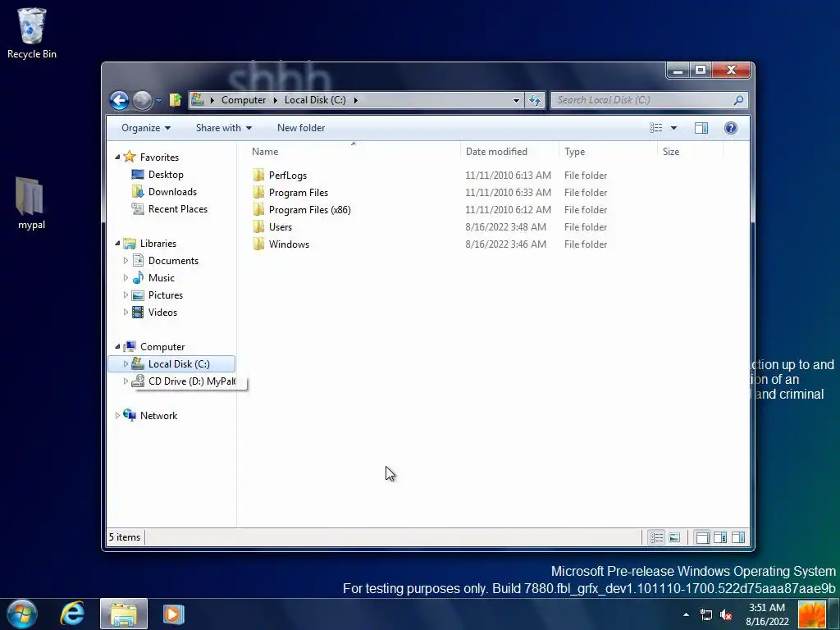Select the Pictures library
The image size is (840, 630).
(165, 295)
